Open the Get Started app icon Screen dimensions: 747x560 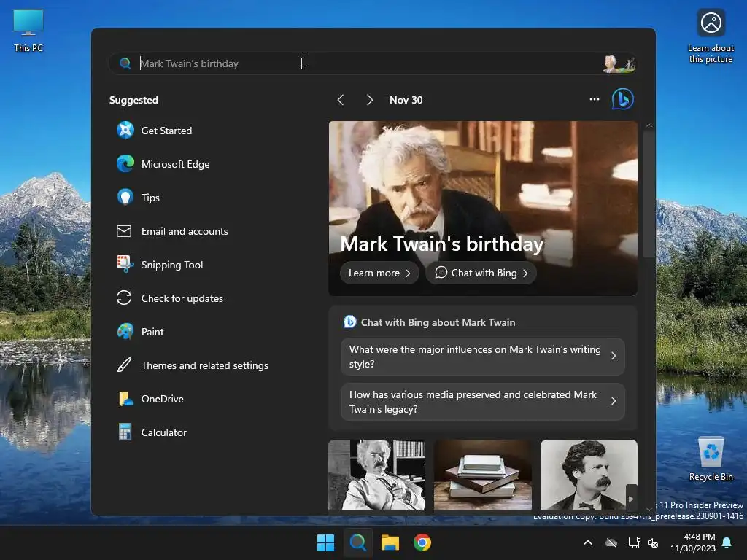pos(125,130)
